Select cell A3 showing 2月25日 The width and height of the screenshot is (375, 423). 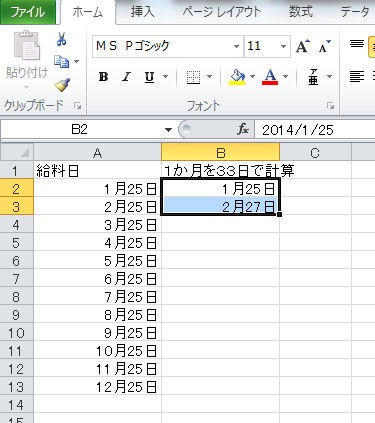pos(97,207)
